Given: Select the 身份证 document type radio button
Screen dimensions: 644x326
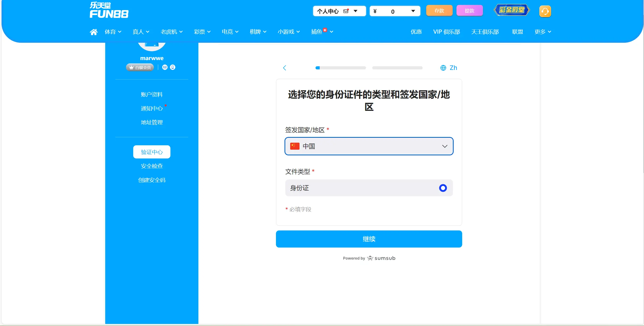Looking at the screenshot, I should pos(443,188).
